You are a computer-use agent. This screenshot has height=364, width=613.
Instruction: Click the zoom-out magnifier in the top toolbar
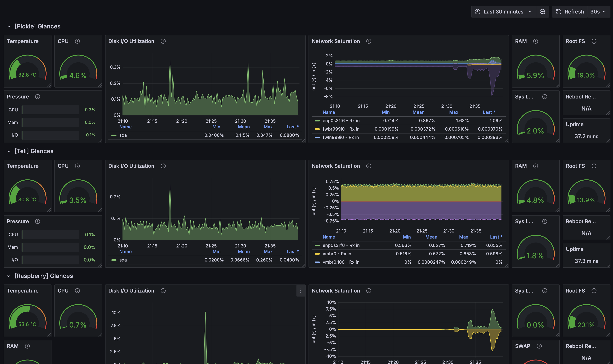click(543, 11)
